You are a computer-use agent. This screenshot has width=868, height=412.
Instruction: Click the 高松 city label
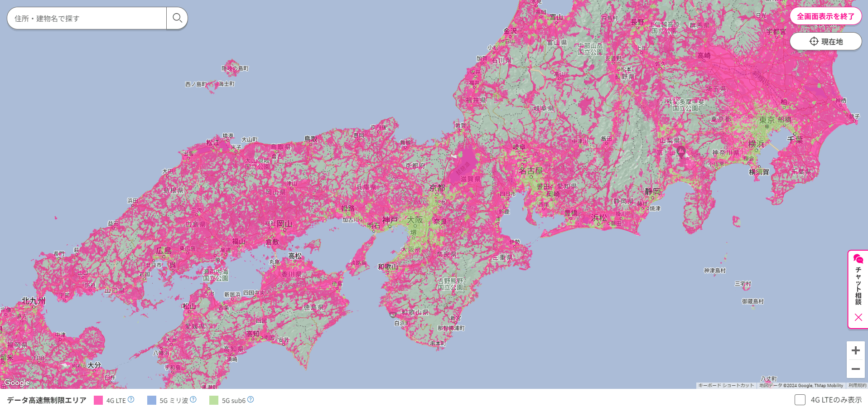pos(295,256)
